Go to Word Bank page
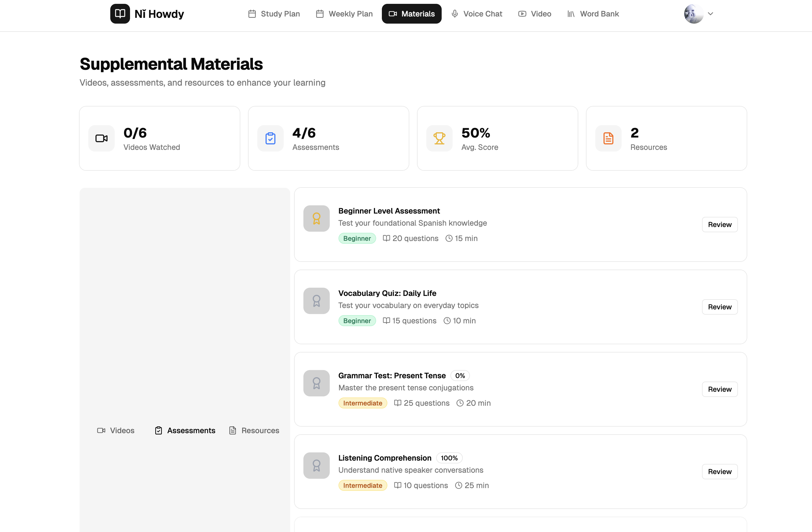 (593, 14)
